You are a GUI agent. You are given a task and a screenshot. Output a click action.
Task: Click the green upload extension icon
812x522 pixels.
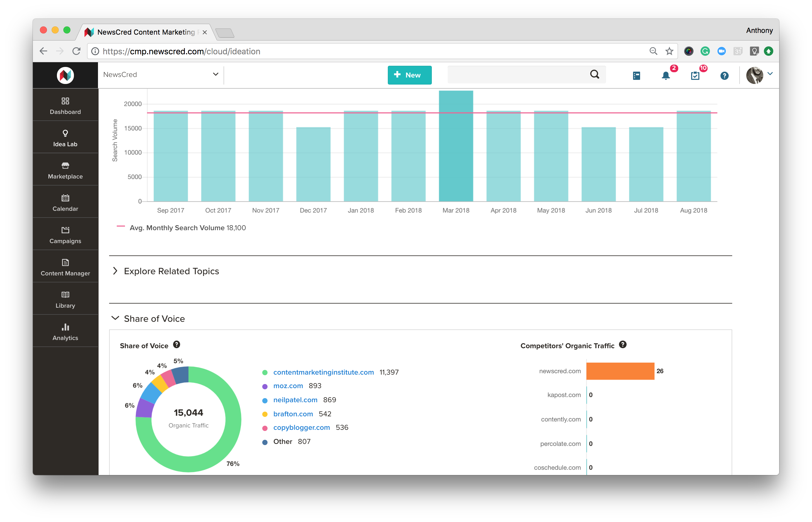pyautogui.click(x=768, y=51)
